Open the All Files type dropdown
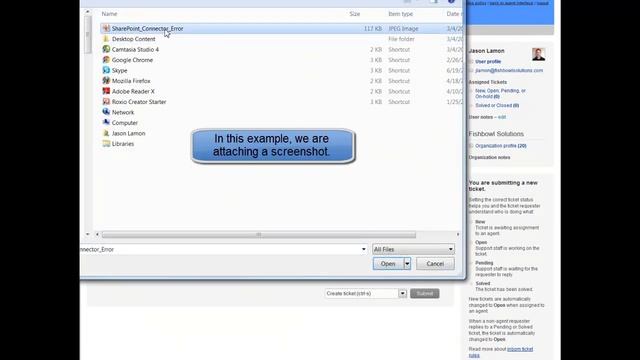640x360 pixels. 413,249
